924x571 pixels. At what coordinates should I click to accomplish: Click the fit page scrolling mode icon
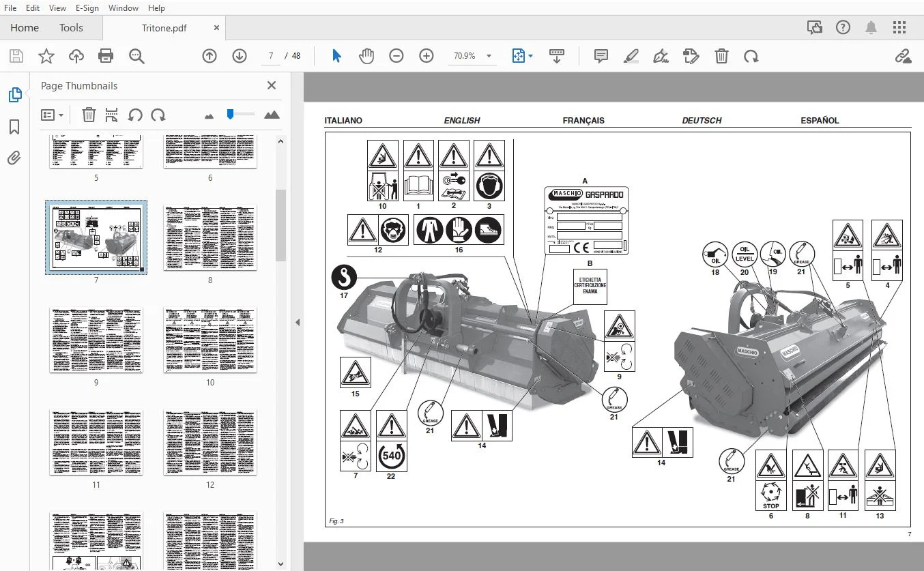point(519,56)
